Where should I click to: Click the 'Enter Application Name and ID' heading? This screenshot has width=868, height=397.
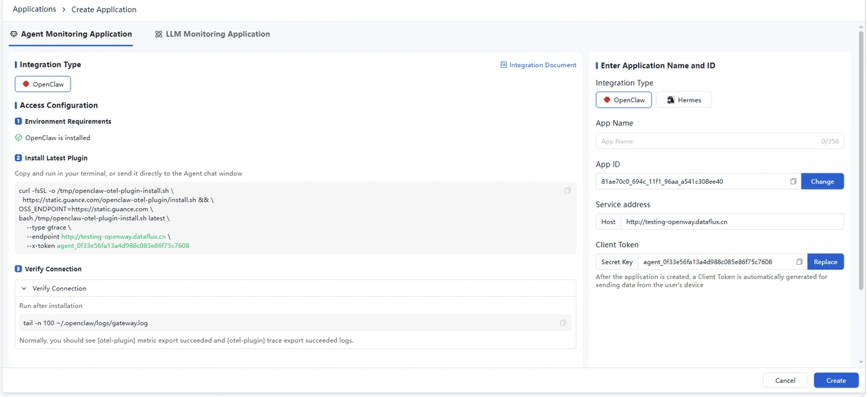click(x=658, y=66)
